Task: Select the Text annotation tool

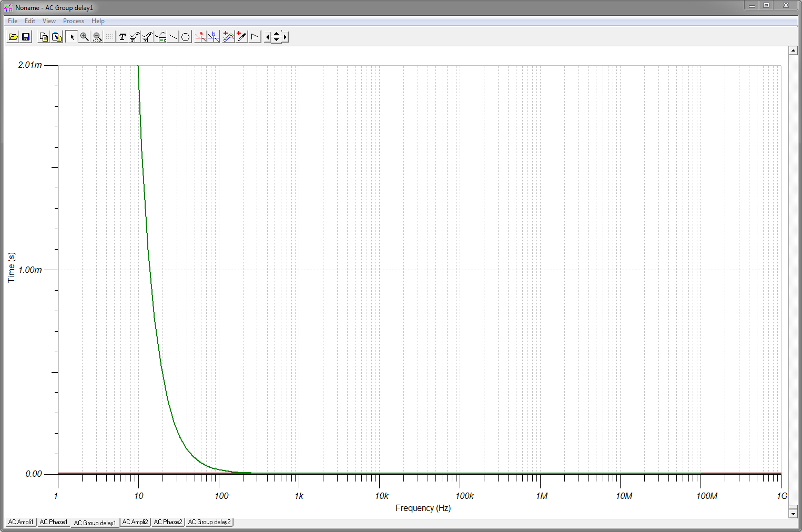Action: tap(123, 37)
